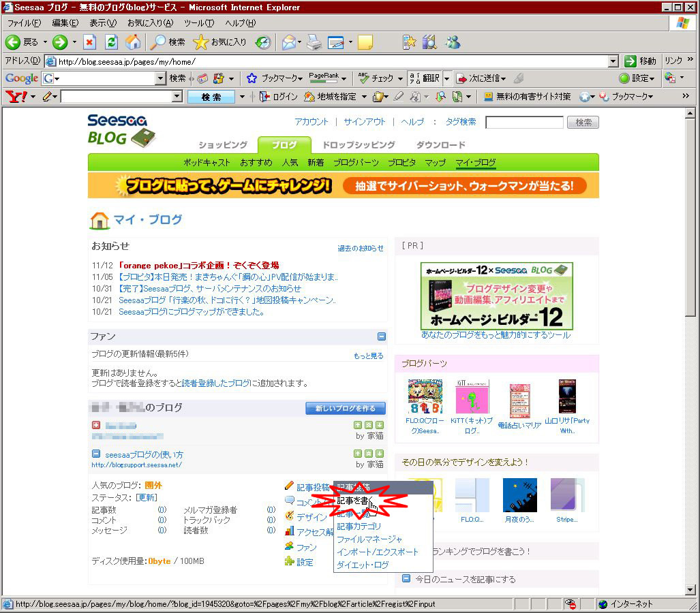Image resolution: width=700 pixels, height=613 pixels.
Task: Open コメント via the speech bubble icon
Action: (x=290, y=499)
